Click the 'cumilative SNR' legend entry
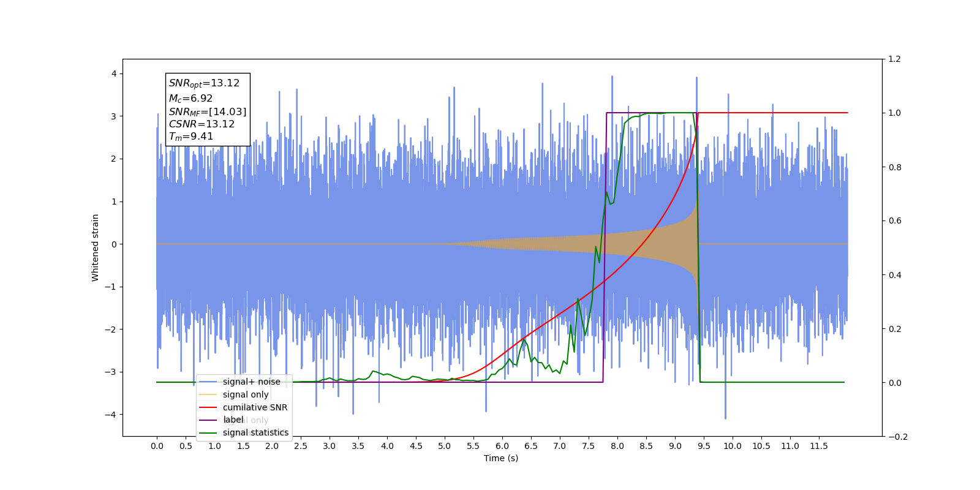The height and width of the screenshot is (490, 980). tap(255, 407)
